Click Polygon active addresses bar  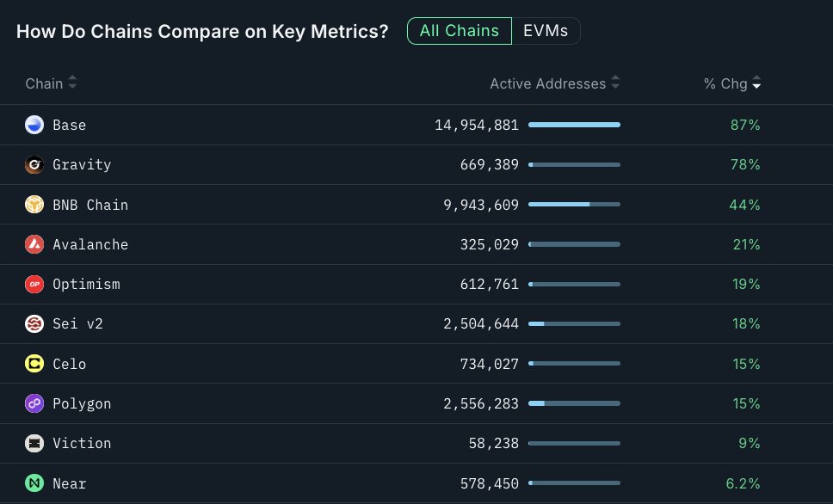click(574, 403)
